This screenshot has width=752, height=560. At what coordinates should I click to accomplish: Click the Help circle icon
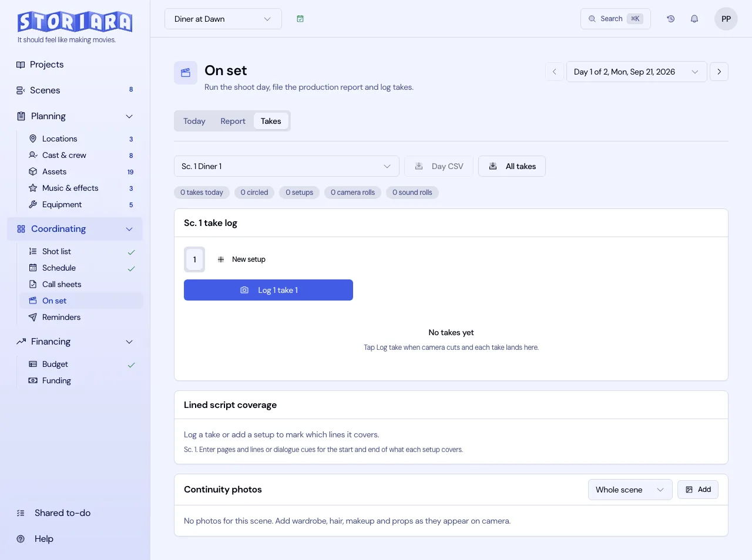[x=21, y=539]
